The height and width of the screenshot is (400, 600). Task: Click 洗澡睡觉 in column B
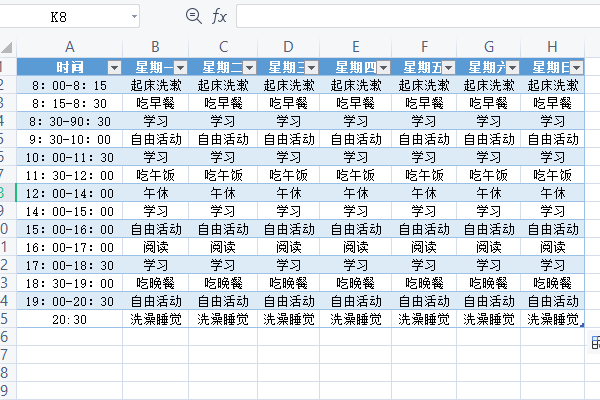coord(155,319)
